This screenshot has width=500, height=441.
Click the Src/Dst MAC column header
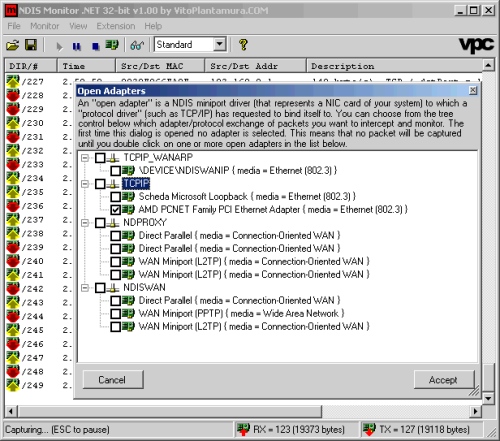click(x=160, y=66)
